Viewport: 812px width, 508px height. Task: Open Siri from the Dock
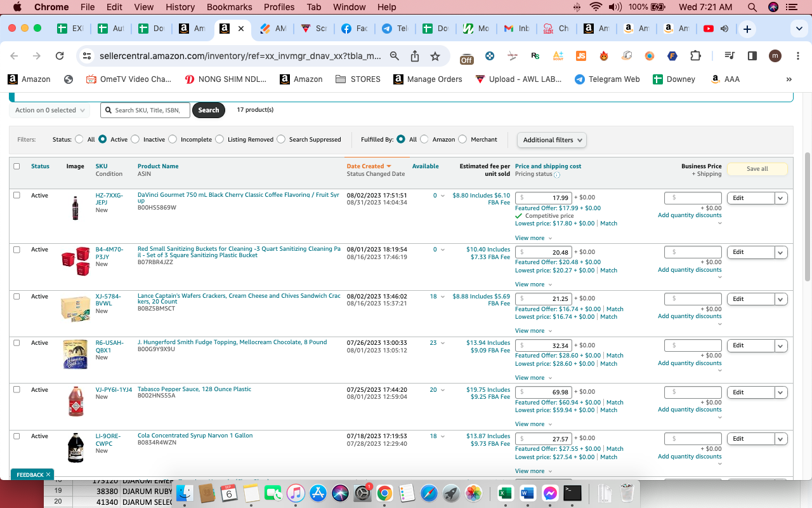click(341, 493)
